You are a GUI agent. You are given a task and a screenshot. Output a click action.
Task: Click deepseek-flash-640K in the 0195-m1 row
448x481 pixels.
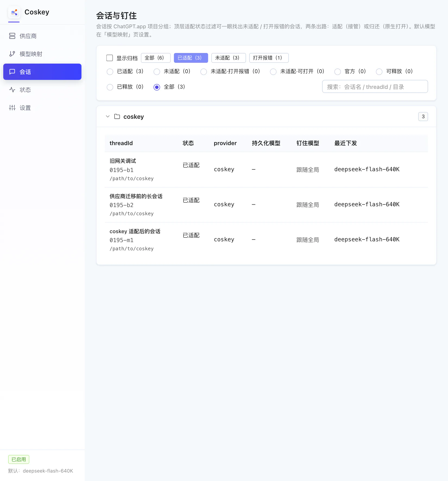367,239
